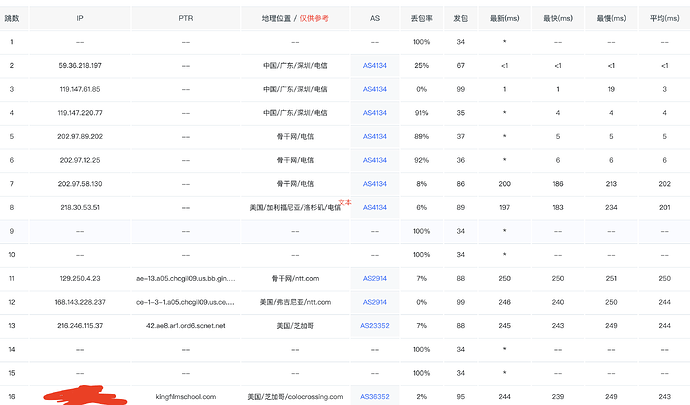Select the IP cell 216.246.115.37

tap(80, 326)
